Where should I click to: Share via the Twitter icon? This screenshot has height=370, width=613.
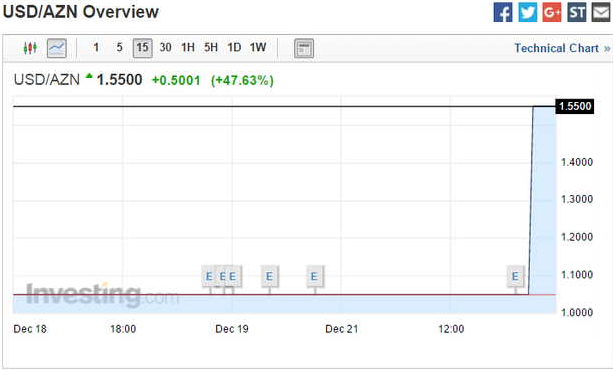[528, 12]
